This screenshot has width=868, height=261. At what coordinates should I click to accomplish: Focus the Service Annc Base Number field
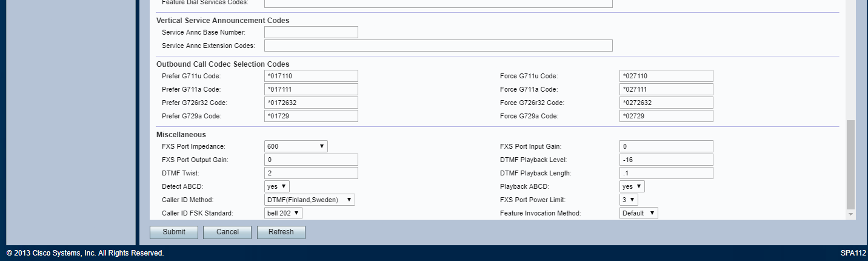(311, 32)
